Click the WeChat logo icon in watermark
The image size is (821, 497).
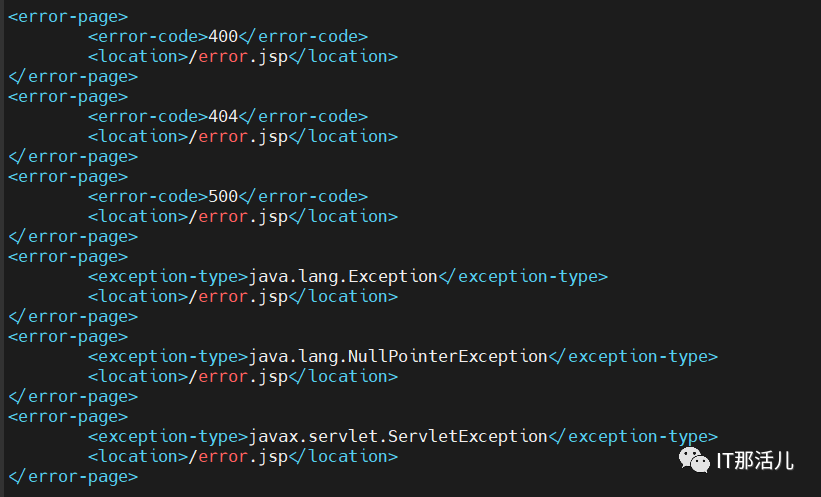(693, 459)
